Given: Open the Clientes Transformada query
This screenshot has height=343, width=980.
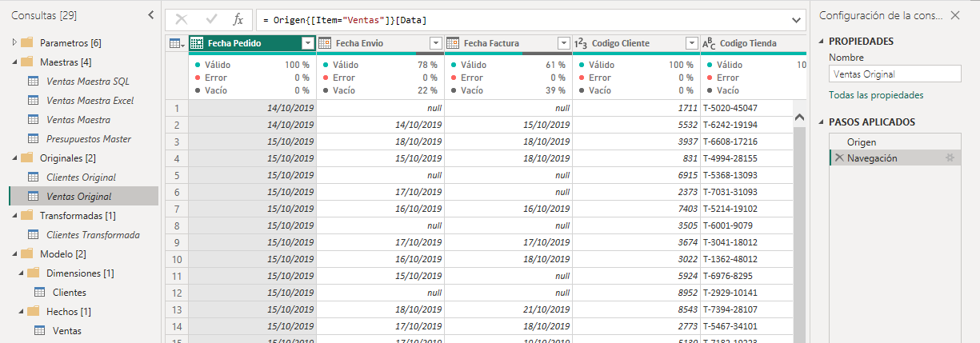Looking at the screenshot, I should point(93,234).
